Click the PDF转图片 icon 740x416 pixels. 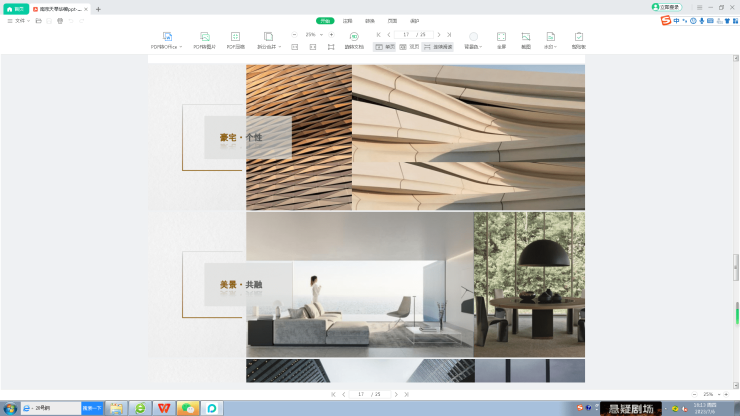[x=205, y=36]
